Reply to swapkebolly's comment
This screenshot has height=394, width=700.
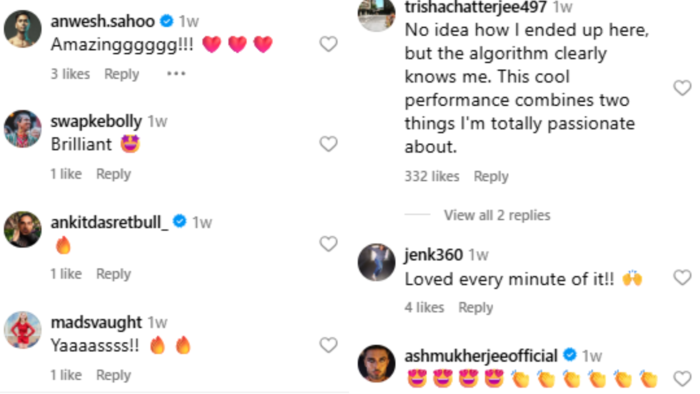(113, 174)
